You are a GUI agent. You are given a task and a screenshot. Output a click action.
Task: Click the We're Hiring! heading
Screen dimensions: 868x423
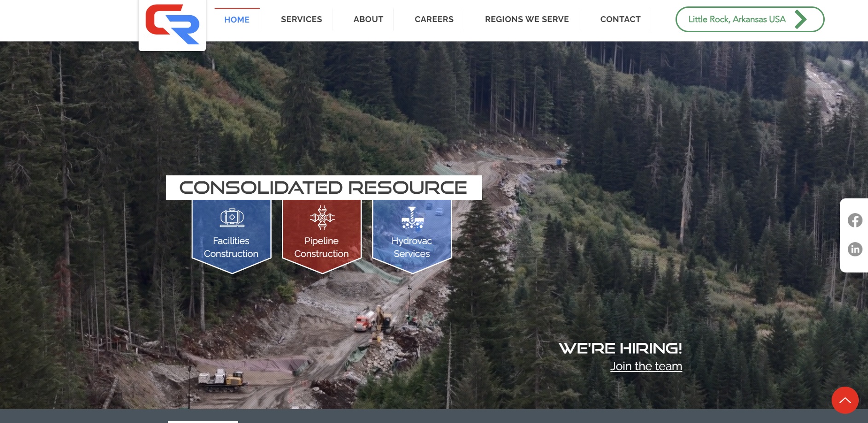pos(620,348)
